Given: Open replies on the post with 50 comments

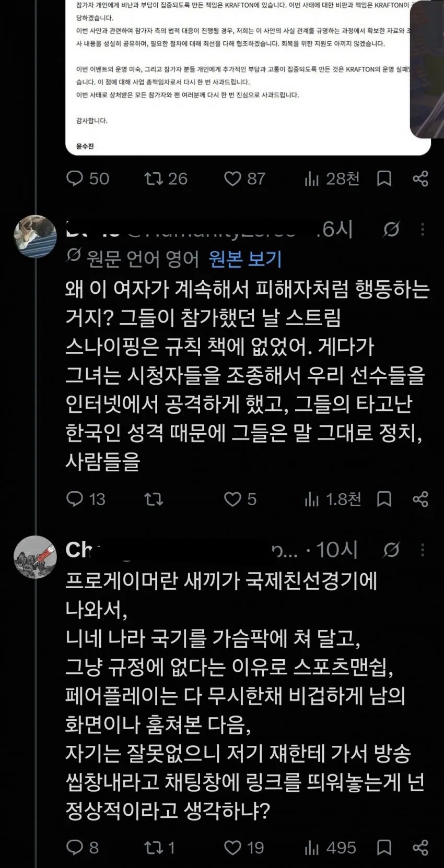Looking at the screenshot, I should coord(87,179).
